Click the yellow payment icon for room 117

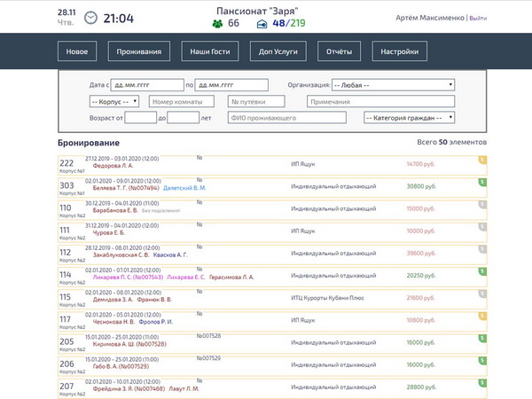click(x=482, y=316)
